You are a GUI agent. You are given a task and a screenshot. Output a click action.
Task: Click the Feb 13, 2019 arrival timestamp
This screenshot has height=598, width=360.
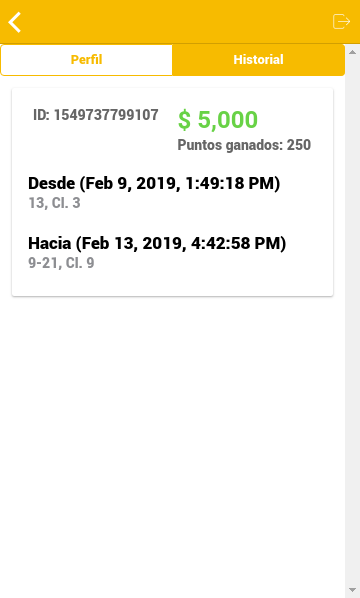[181, 243]
